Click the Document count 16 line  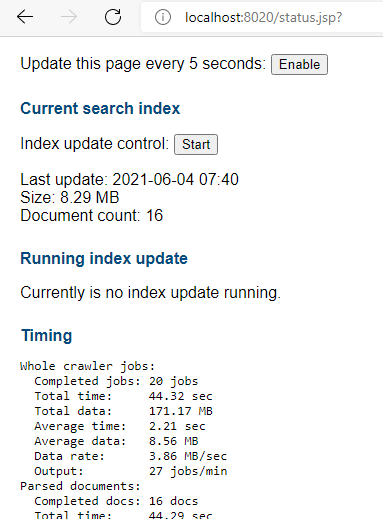(92, 215)
